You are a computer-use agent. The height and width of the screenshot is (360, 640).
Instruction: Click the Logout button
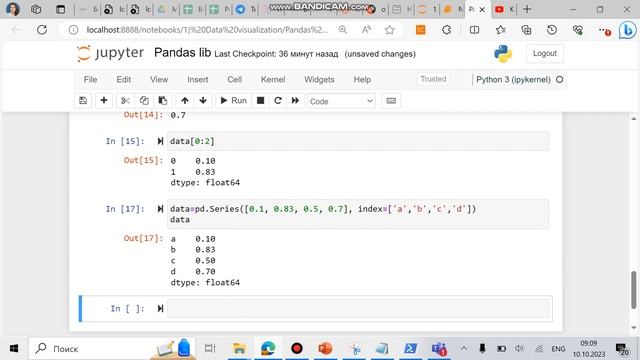coord(544,53)
